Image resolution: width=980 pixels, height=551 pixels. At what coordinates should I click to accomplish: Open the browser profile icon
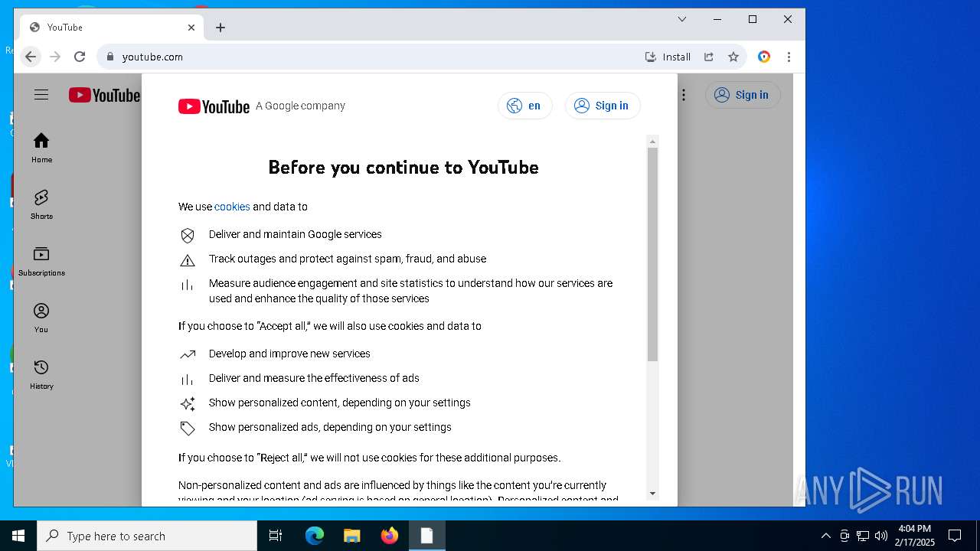pyautogui.click(x=764, y=57)
